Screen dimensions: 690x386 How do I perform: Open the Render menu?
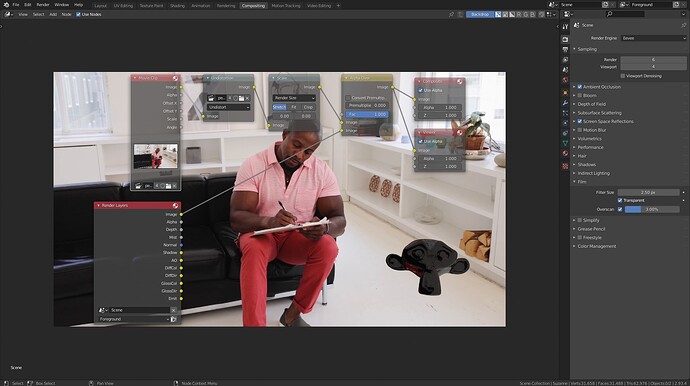click(43, 5)
